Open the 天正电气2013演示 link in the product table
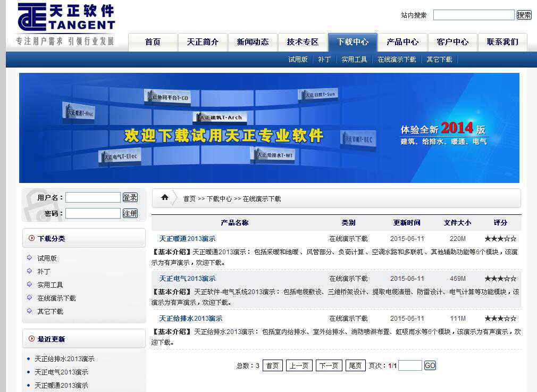The image size is (537, 392). tap(187, 279)
